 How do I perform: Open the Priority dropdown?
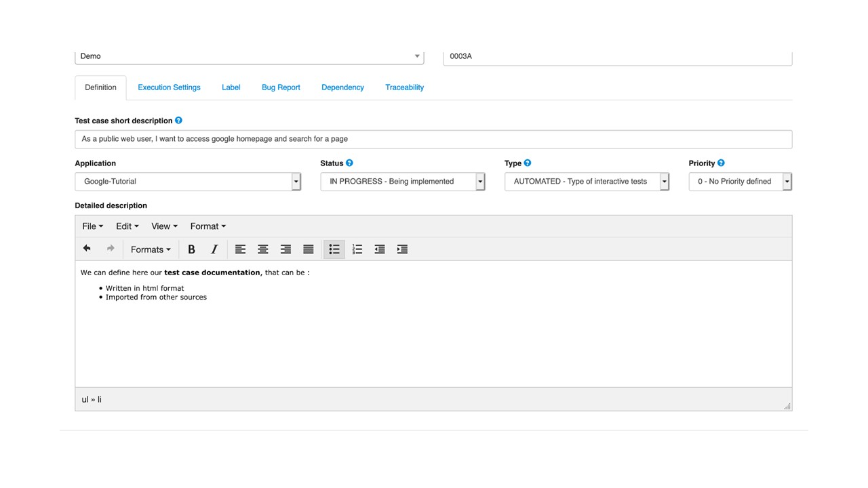click(740, 182)
